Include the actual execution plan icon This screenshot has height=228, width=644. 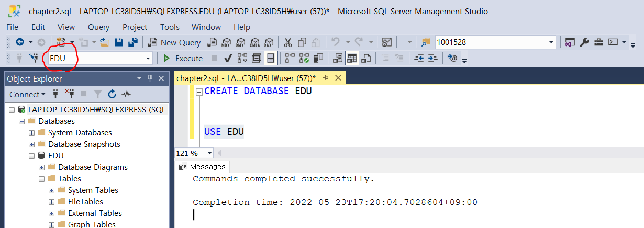(x=290, y=58)
